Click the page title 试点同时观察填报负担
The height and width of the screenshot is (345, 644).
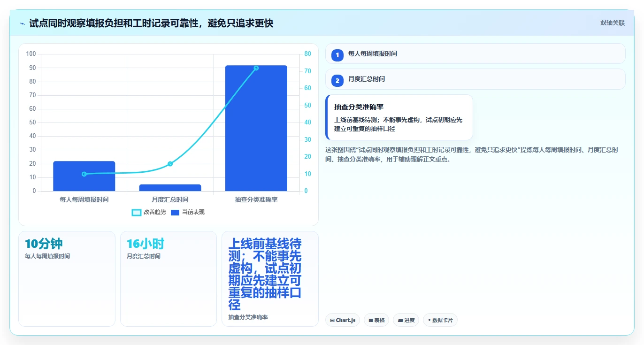tap(151, 23)
